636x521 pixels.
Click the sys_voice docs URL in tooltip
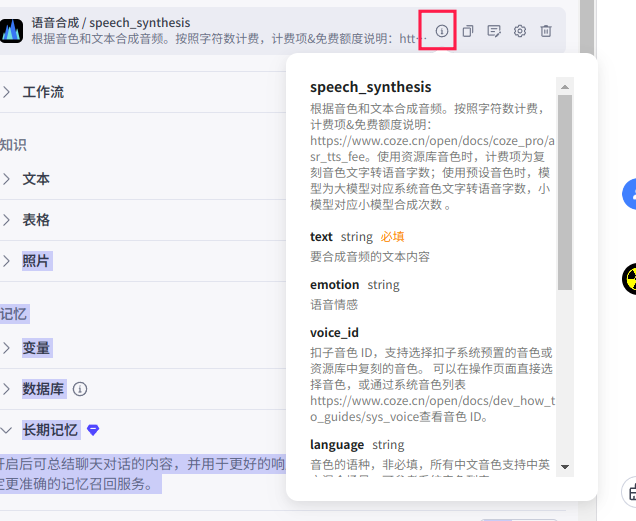(432, 409)
